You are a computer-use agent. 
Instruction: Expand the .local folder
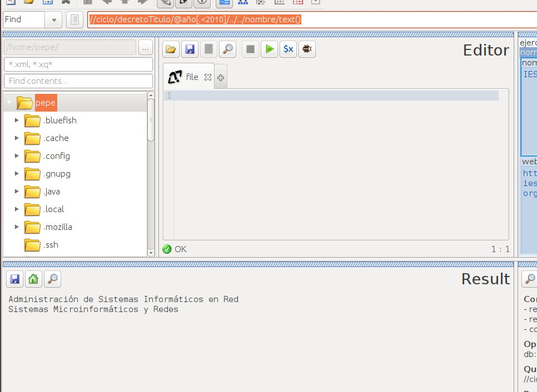click(x=17, y=209)
